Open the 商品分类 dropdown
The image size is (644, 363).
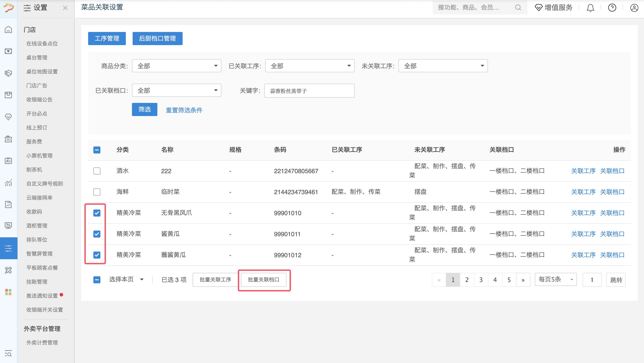176,66
